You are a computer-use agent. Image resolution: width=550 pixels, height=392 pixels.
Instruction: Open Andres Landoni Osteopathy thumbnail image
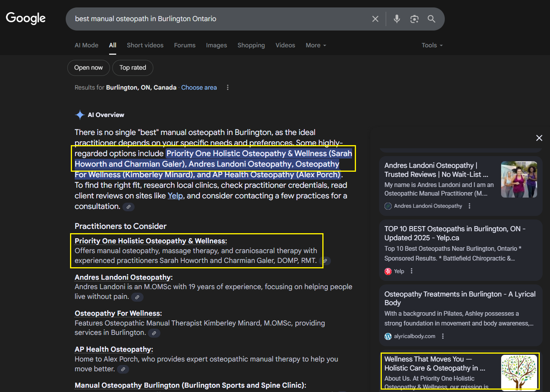519,179
